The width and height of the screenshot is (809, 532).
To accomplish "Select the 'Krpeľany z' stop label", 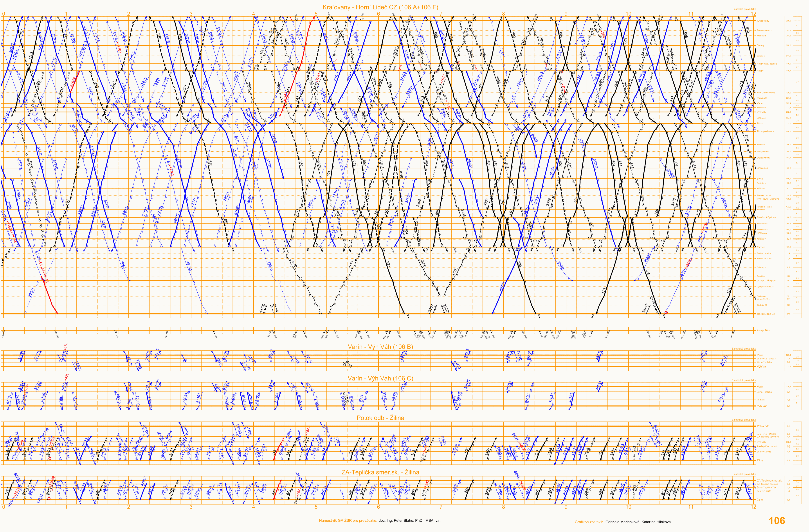I will coord(761,36).
